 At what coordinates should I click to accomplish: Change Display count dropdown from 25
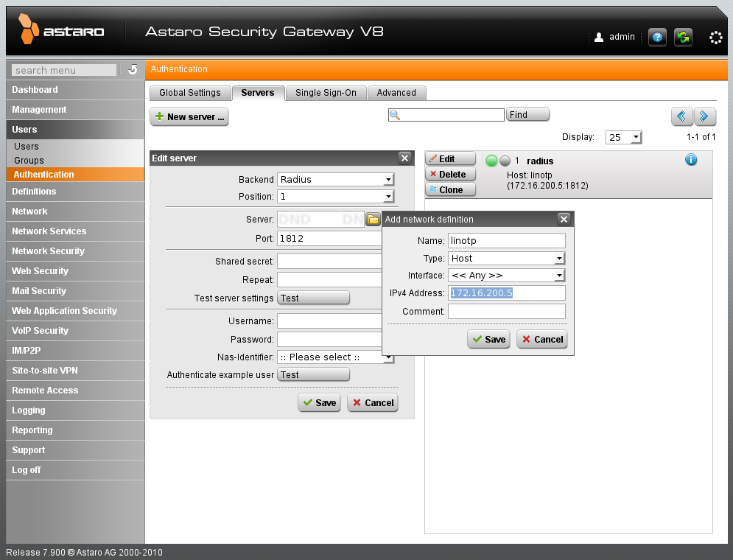(x=623, y=137)
